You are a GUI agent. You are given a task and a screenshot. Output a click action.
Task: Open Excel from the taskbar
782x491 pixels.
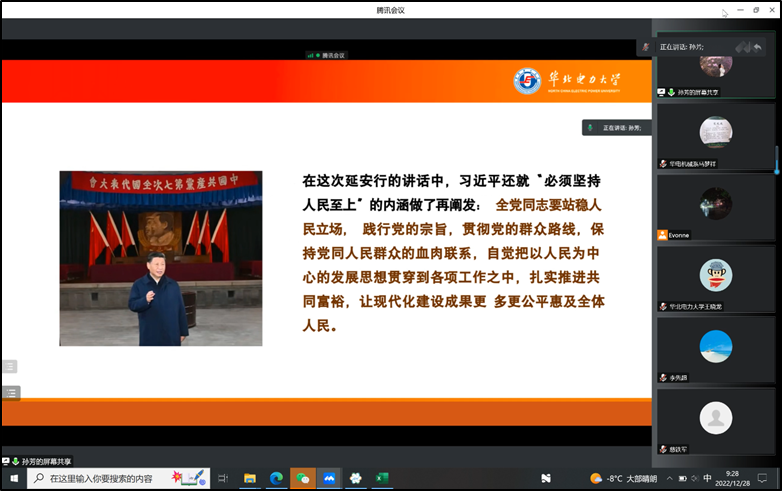[382, 479]
